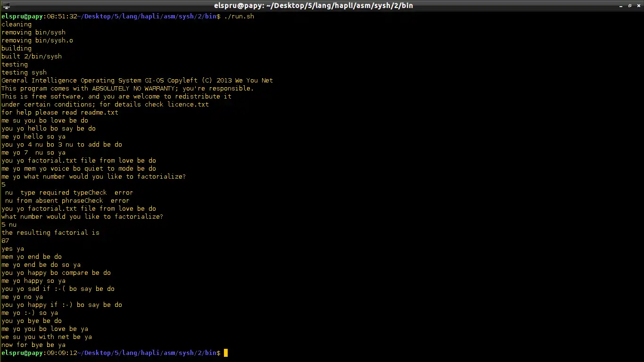
Task: Close the terminal window
Action: (638, 6)
